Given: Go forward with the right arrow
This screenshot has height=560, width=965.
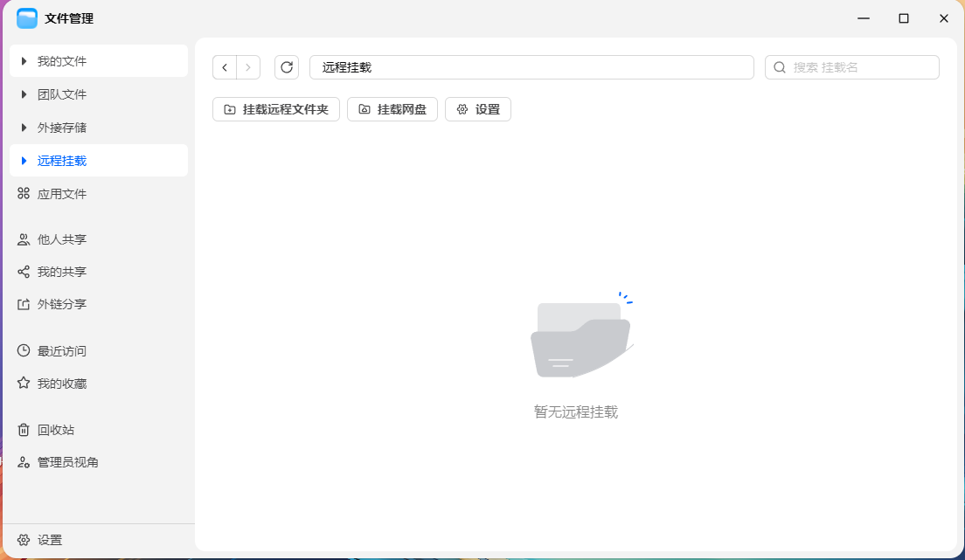Looking at the screenshot, I should pyautogui.click(x=248, y=67).
